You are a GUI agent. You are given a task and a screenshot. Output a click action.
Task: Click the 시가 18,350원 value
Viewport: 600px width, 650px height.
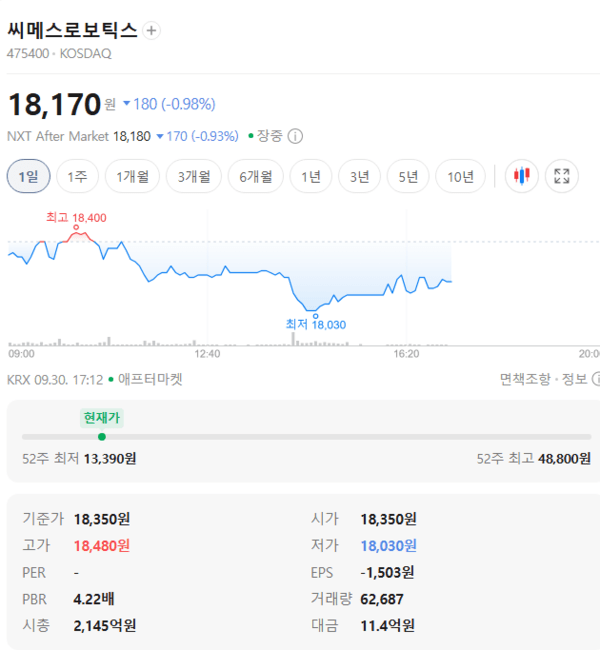(389, 519)
